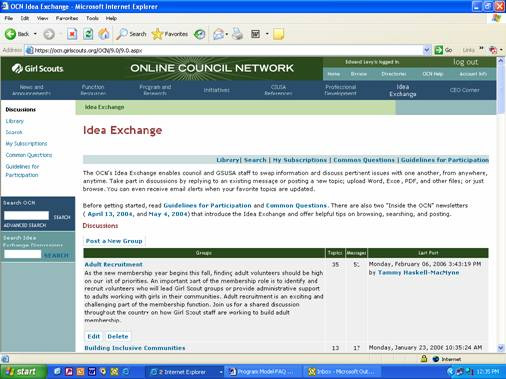506x379 pixels.
Task: Open the Initiatives nav tab
Action: point(216,90)
